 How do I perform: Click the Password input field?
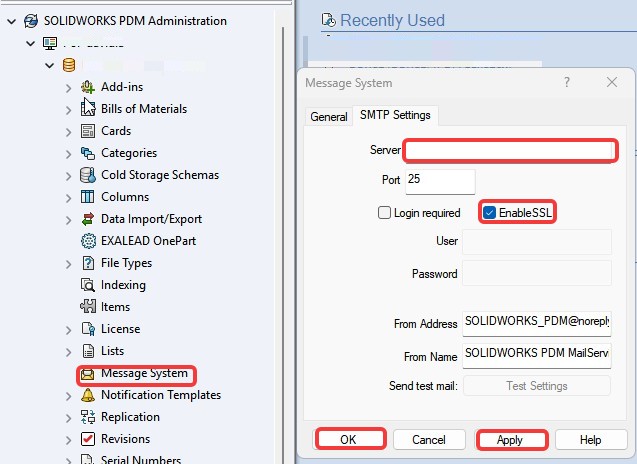point(537,273)
